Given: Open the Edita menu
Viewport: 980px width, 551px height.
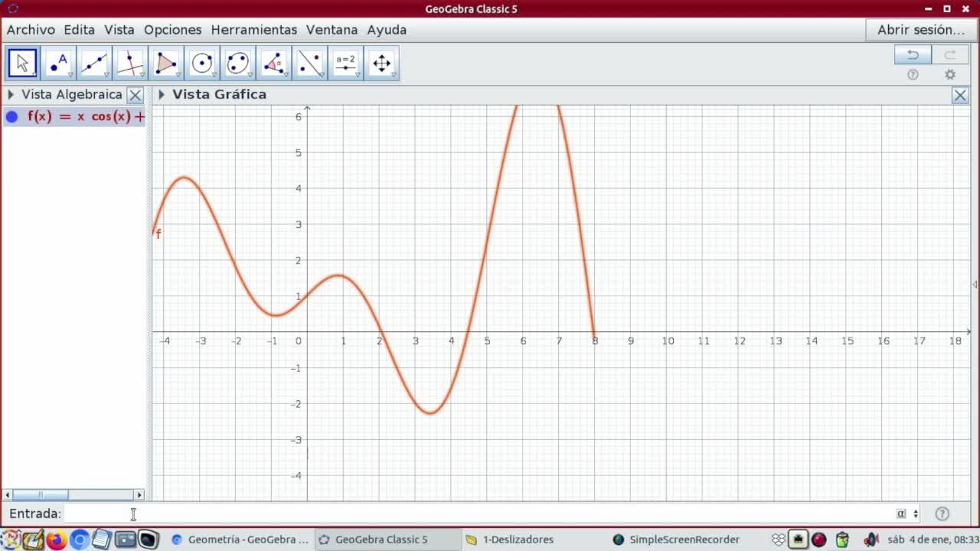Looking at the screenshot, I should point(80,30).
